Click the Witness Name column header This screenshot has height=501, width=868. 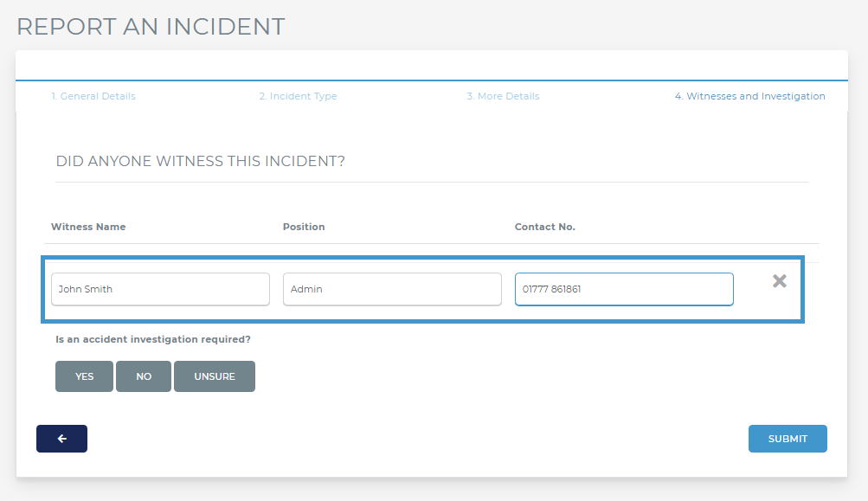point(88,227)
